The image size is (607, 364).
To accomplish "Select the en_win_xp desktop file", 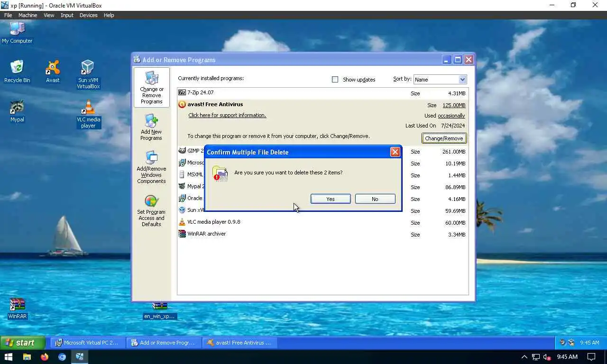I will [x=160, y=311].
